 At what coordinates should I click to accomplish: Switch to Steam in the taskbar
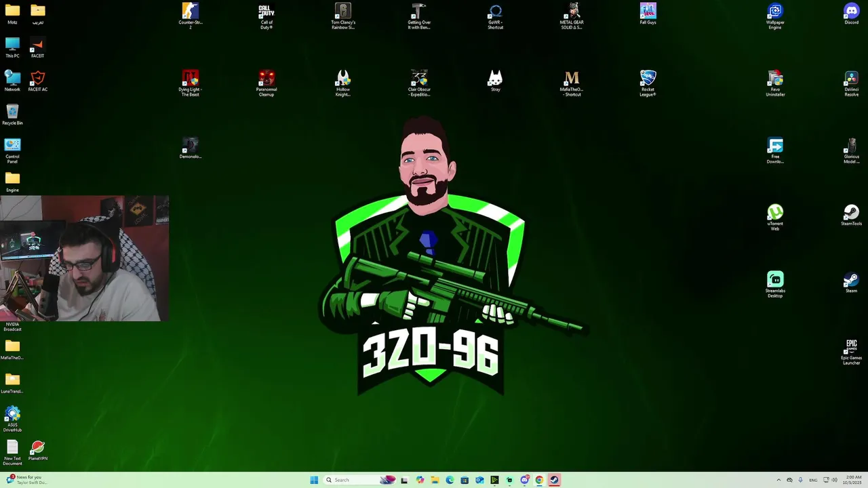coord(554,480)
